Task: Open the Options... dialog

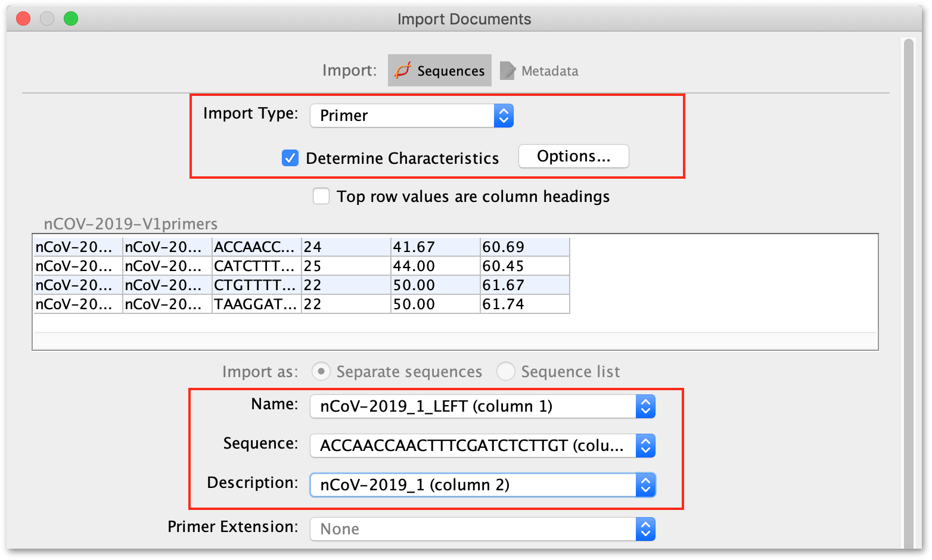Action: point(573,156)
